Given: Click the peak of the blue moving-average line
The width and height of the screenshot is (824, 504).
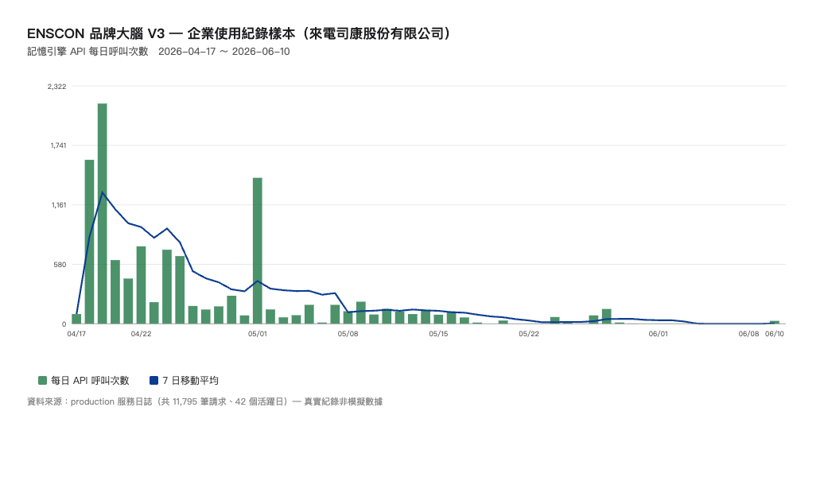Looking at the screenshot, I should 103,192.
